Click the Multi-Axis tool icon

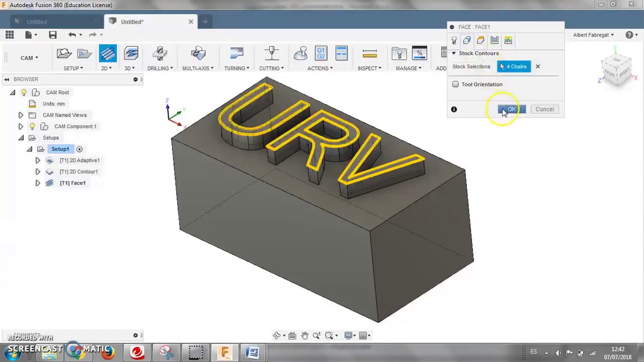coord(198,54)
